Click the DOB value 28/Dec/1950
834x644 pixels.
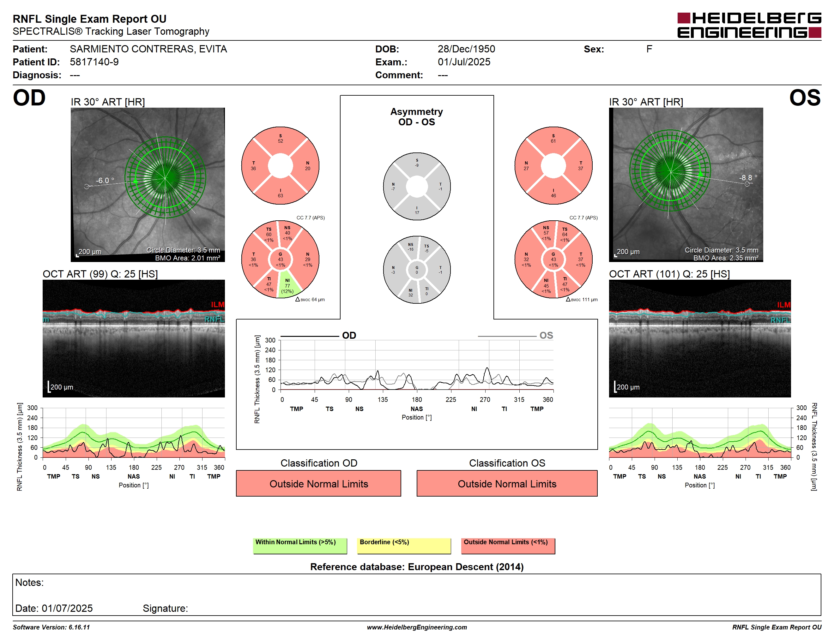466,49
